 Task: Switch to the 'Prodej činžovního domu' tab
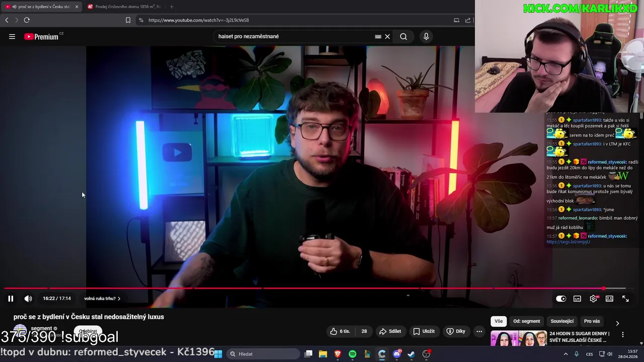point(125,7)
